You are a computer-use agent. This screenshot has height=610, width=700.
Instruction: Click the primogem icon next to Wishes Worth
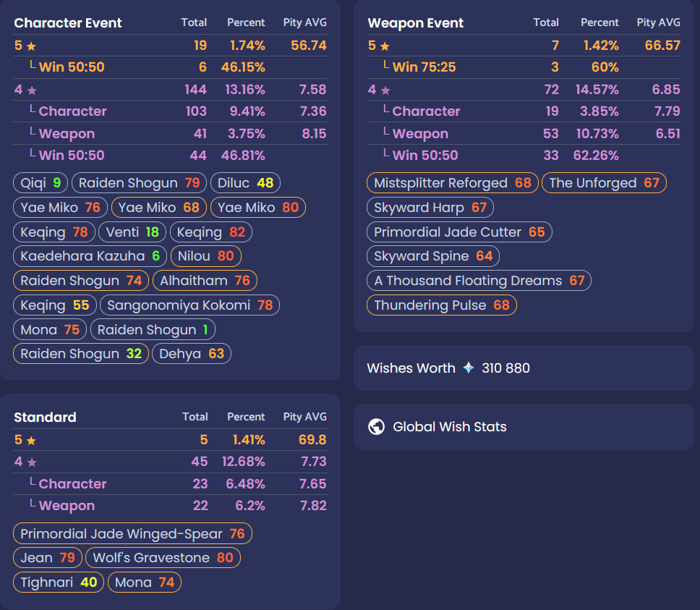click(x=469, y=368)
